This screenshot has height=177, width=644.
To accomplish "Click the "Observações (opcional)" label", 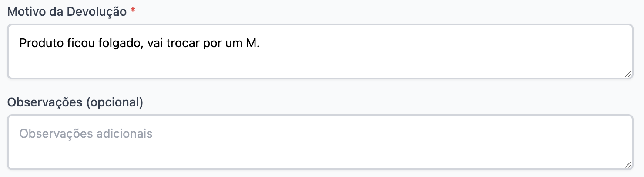I will tap(75, 102).
